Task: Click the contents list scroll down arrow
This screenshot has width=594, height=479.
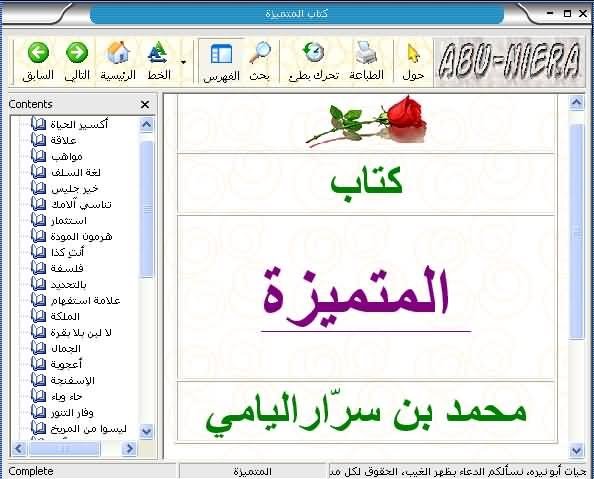Action: pyautogui.click(x=146, y=431)
